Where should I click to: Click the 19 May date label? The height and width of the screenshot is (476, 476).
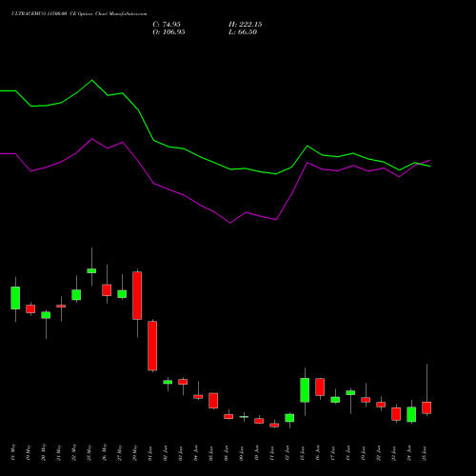pos(29,452)
